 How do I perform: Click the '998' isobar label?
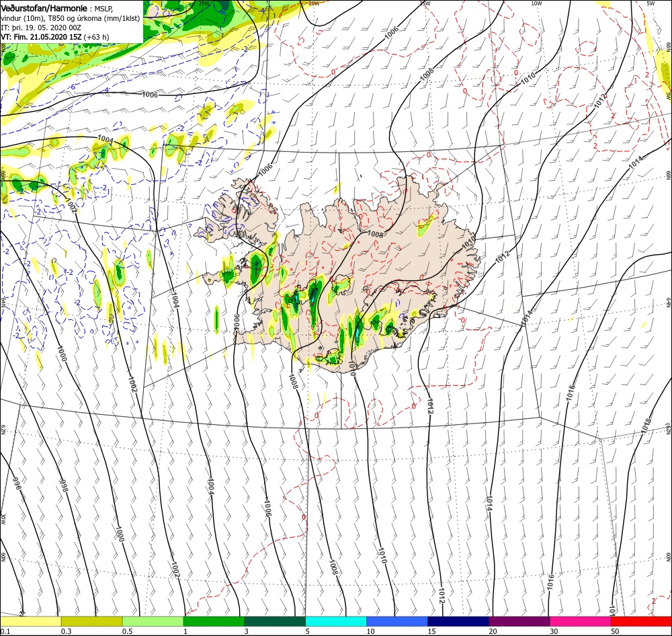pyautogui.click(x=65, y=485)
